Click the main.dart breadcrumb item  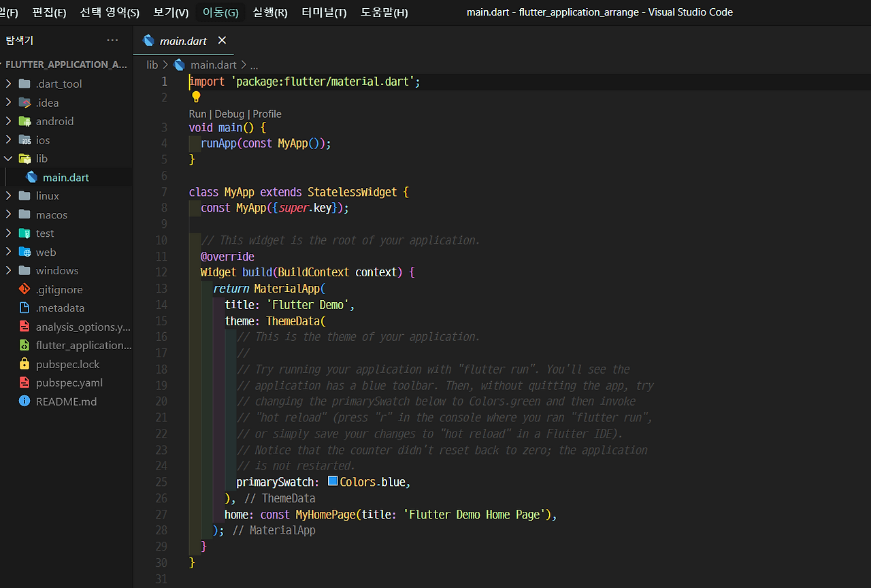pos(213,64)
